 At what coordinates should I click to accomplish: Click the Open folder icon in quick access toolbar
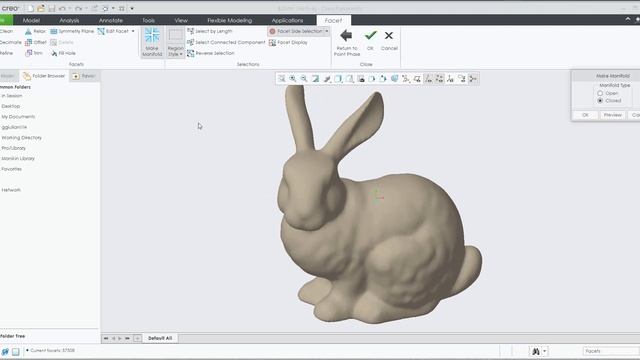click(x=41, y=8)
